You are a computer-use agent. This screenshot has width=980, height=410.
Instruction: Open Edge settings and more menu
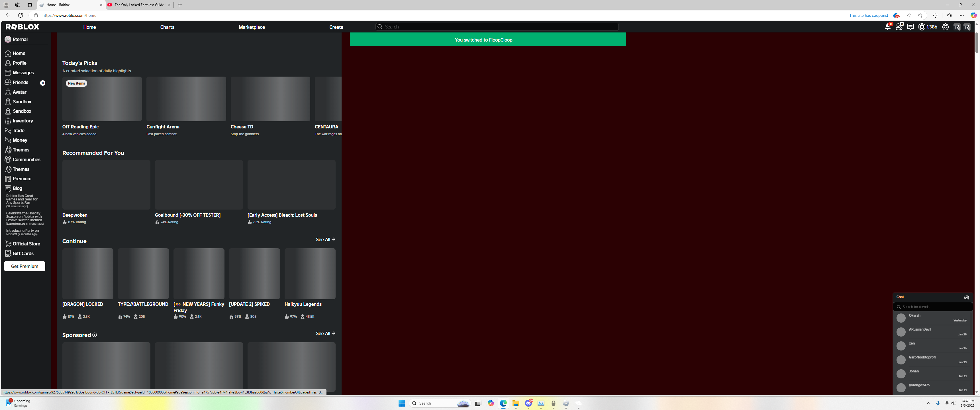[961, 16]
